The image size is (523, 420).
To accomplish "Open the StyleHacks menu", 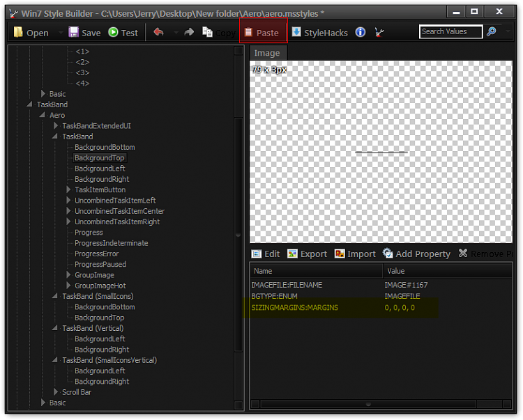I will (319, 33).
